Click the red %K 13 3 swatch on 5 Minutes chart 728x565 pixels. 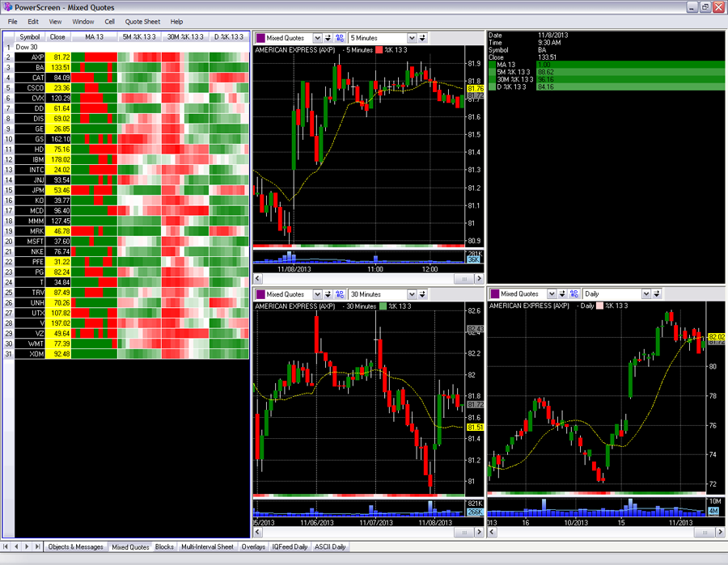click(379, 50)
